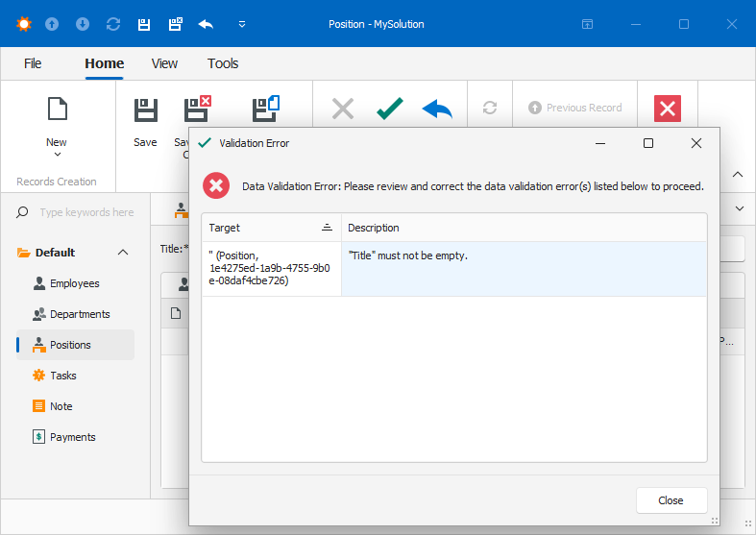Select Positions in the navigation pane
Viewport: 756px width, 535px height.
click(75, 345)
